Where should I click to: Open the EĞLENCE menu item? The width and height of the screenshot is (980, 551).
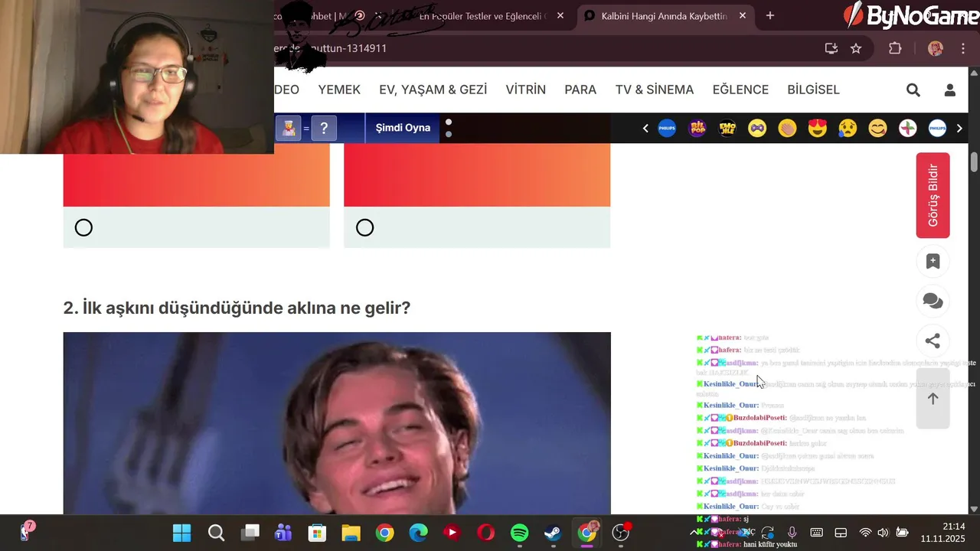(740, 90)
